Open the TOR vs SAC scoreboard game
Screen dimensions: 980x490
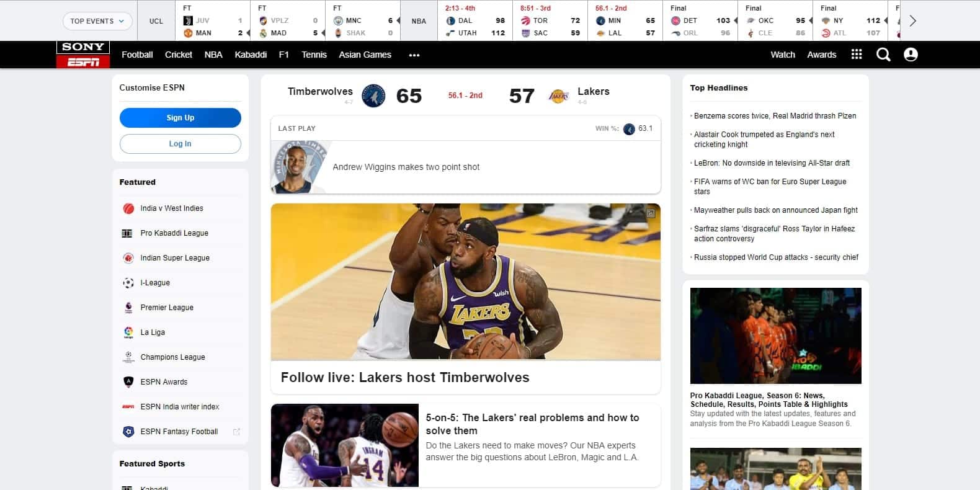[550, 20]
